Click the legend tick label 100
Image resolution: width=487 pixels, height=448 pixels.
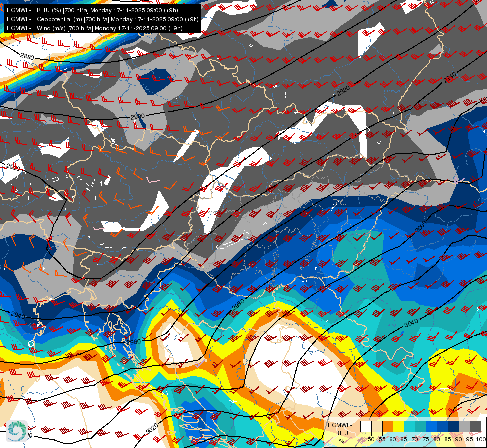(481, 439)
